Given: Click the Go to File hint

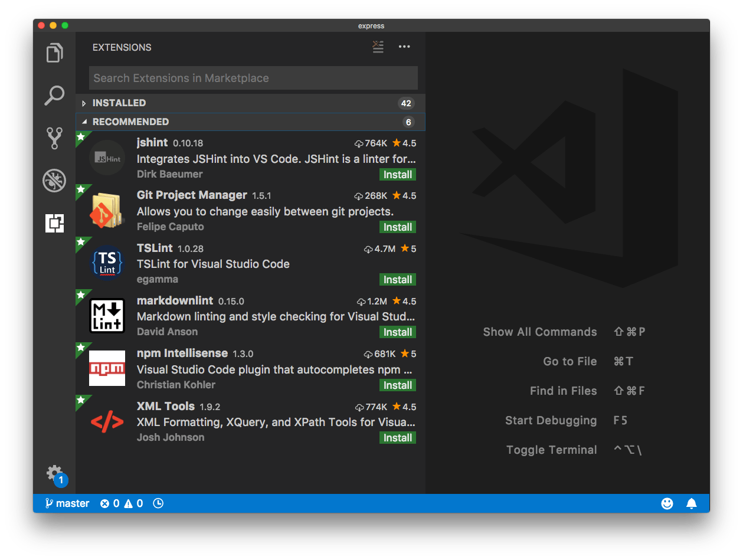Looking at the screenshot, I should pos(570,361).
